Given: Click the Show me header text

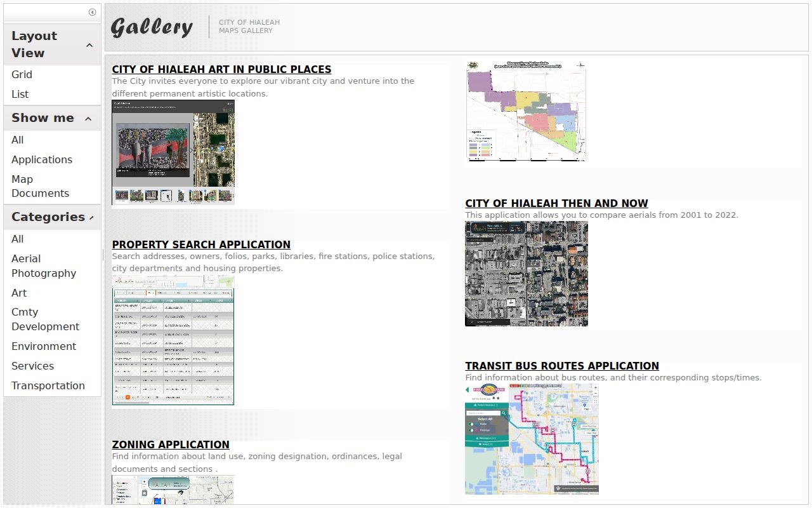Looking at the screenshot, I should 43,118.
